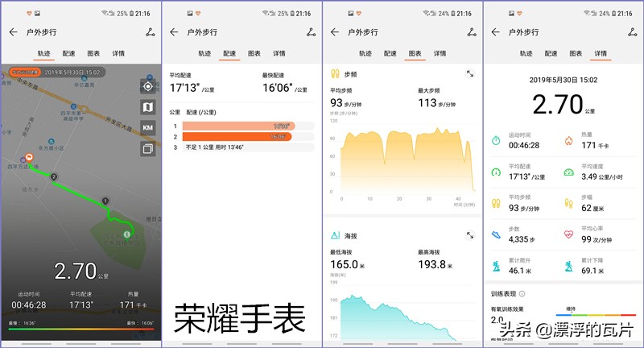The image size is (644, 348).
Task: Expand the 海拔 altitude chart to full screen
Action: (470, 235)
